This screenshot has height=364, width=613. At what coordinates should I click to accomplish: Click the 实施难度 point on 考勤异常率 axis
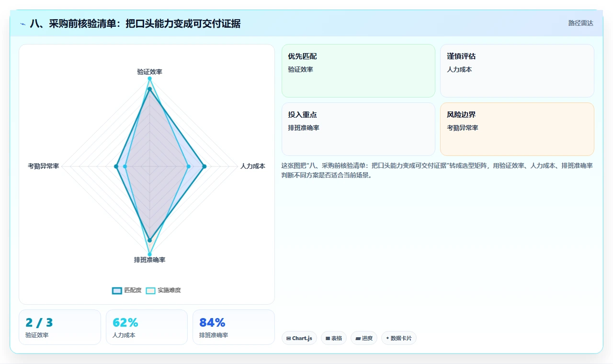(125, 166)
